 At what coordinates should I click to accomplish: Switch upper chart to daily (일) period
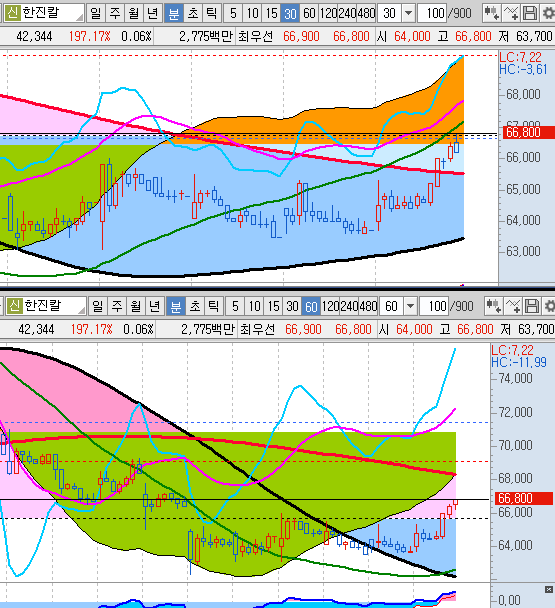(95, 13)
